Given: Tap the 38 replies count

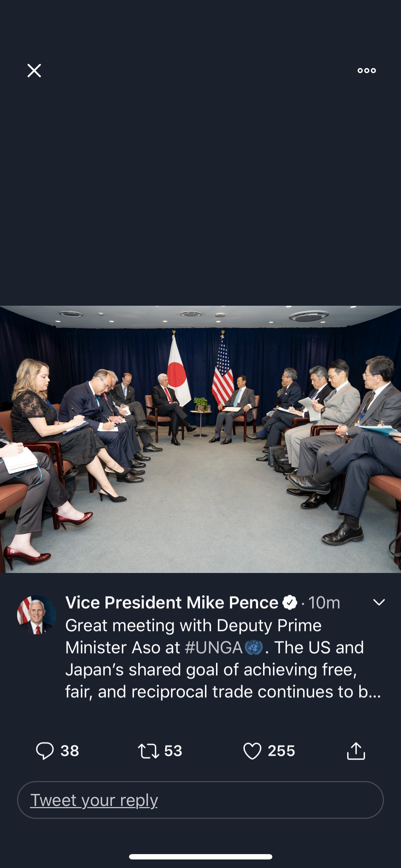Looking at the screenshot, I should coord(70,751).
